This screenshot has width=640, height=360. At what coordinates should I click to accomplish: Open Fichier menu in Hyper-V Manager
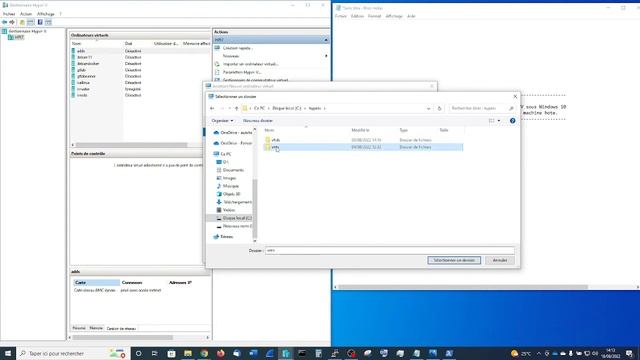[9, 14]
